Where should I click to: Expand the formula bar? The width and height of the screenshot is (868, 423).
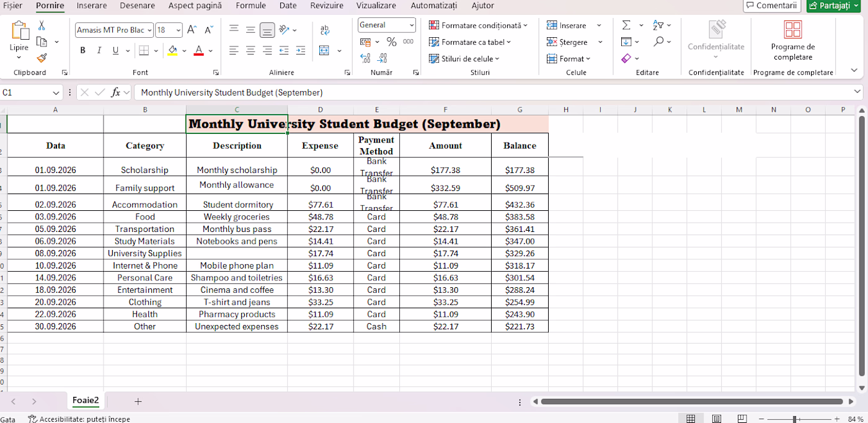[x=858, y=92]
